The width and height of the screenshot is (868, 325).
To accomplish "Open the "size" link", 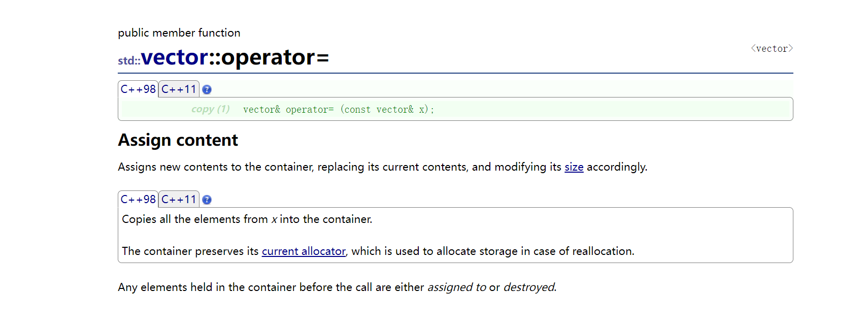I will click(x=574, y=167).
